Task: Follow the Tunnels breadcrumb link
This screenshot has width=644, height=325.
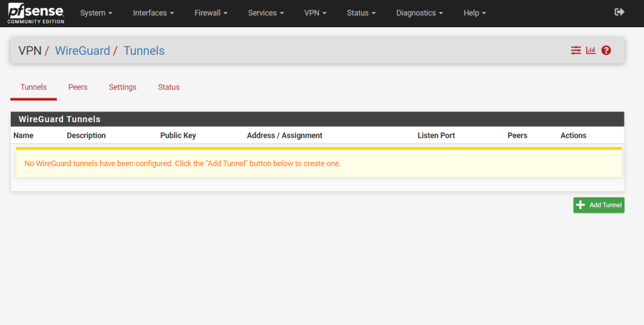Action: 144,50
